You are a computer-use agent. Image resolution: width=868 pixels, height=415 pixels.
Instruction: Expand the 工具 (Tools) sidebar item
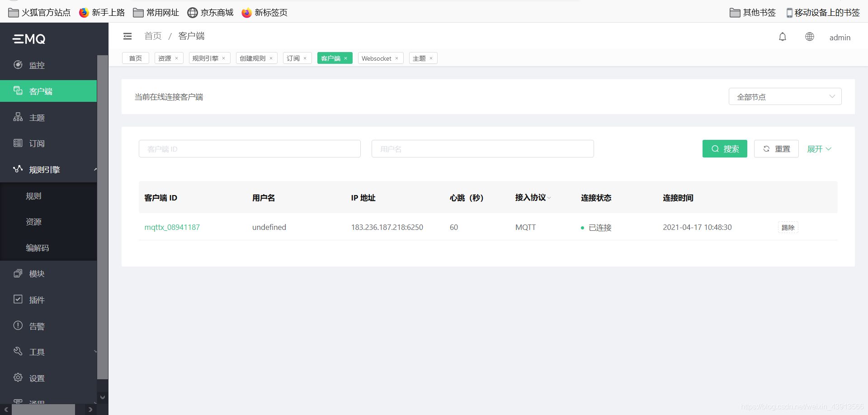tap(37, 351)
